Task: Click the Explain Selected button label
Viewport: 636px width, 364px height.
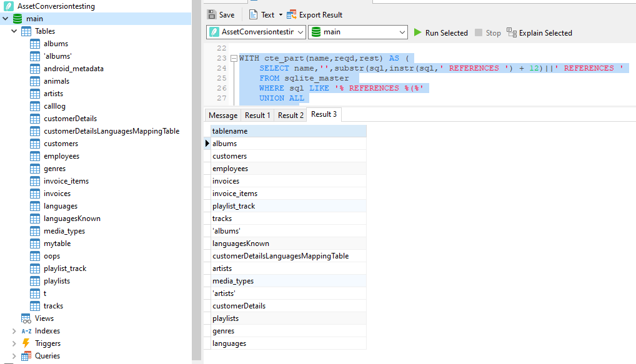Action: [x=545, y=33]
